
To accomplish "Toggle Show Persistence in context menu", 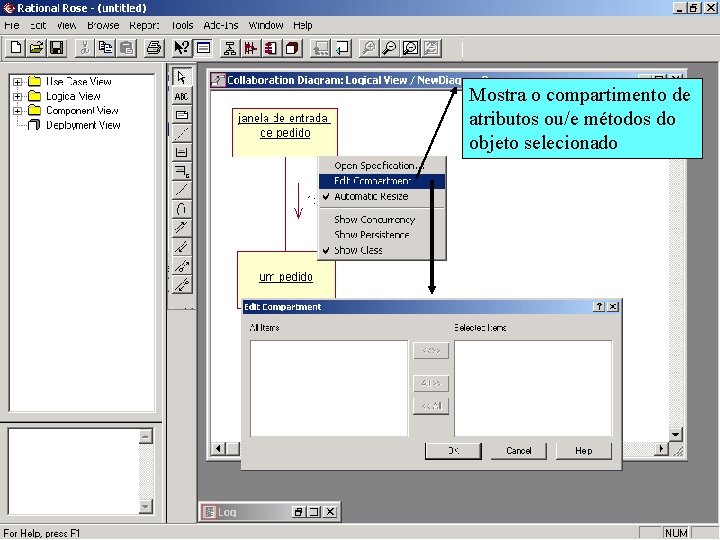I will coord(382,235).
